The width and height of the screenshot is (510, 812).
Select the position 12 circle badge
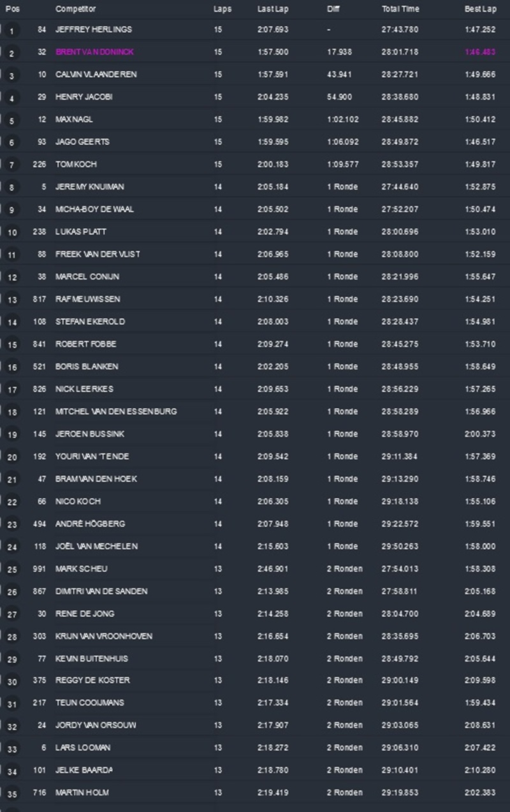[11, 277]
